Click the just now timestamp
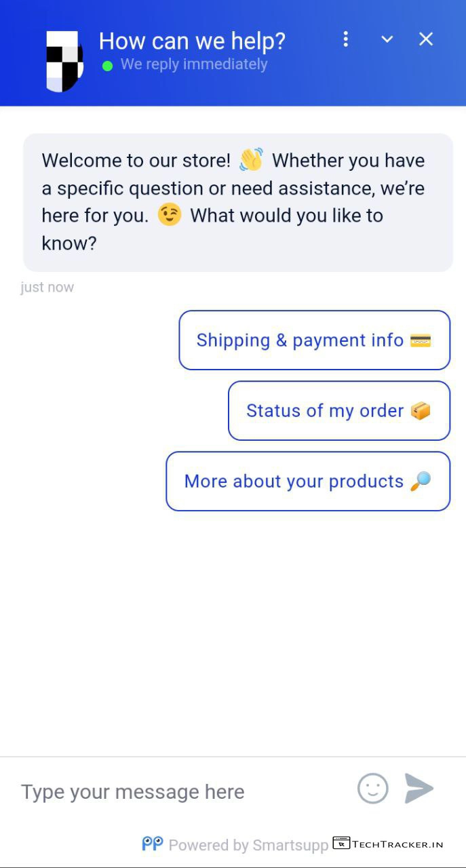466x868 pixels. [47, 288]
